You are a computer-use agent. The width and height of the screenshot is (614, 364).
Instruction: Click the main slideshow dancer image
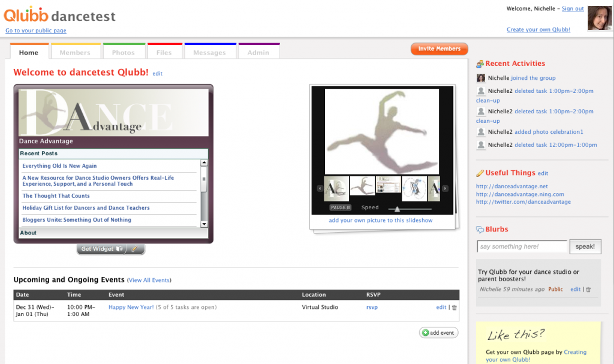tap(382, 131)
